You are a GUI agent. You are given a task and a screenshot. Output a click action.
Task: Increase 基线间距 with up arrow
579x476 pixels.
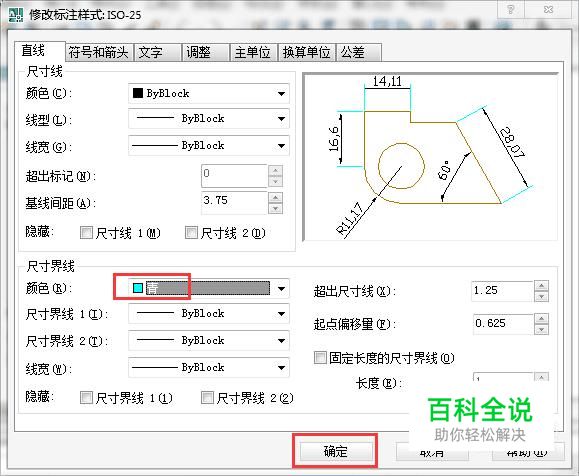click(275, 198)
